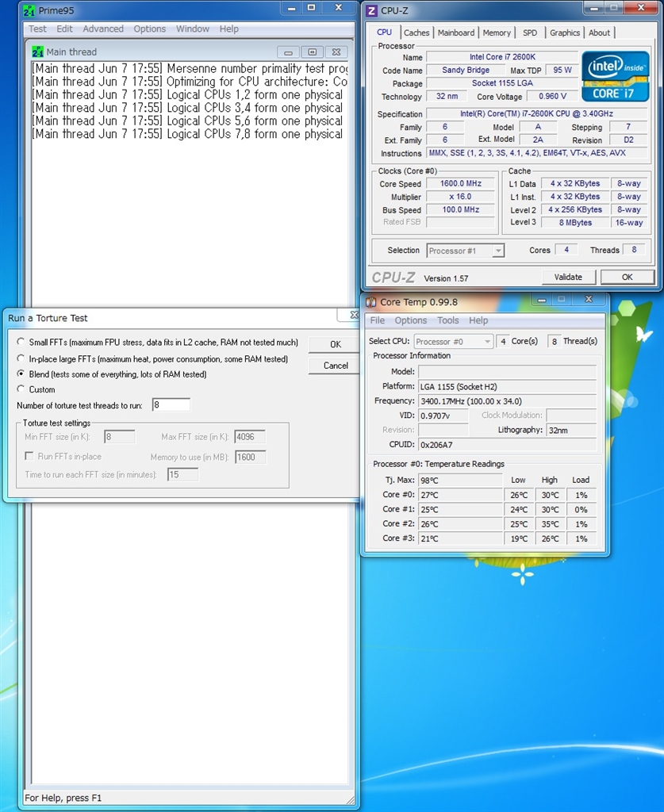Tick the Run FFTs in-place checkbox
The height and width of the screenshot is (812, 664).
point(29,457)
